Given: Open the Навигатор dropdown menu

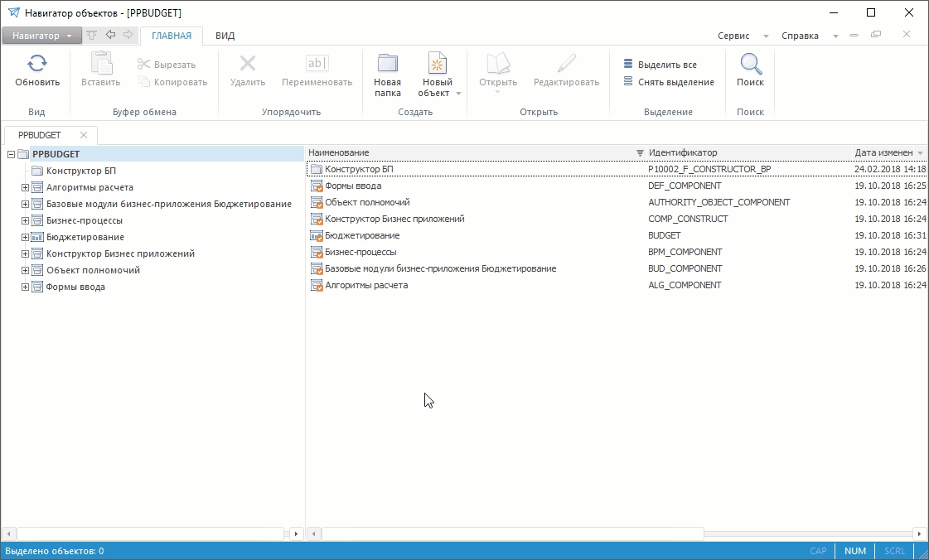Looking at the screenshot, I should point(41,36).
